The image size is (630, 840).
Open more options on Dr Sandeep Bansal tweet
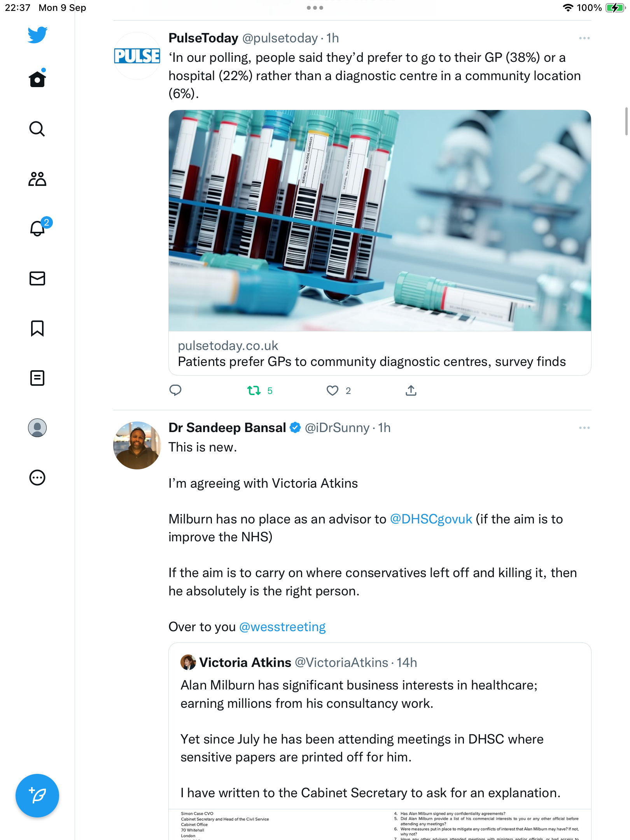coord(584,428)
